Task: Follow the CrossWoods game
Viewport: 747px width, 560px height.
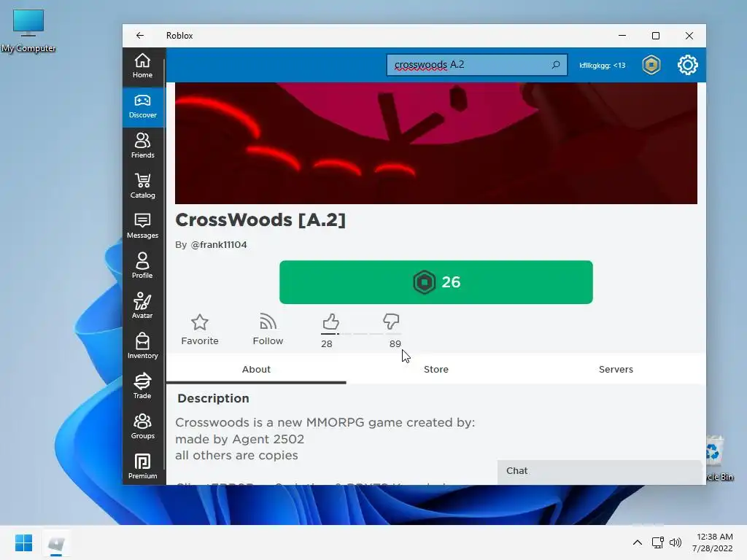Action: (x=268, y=330)
